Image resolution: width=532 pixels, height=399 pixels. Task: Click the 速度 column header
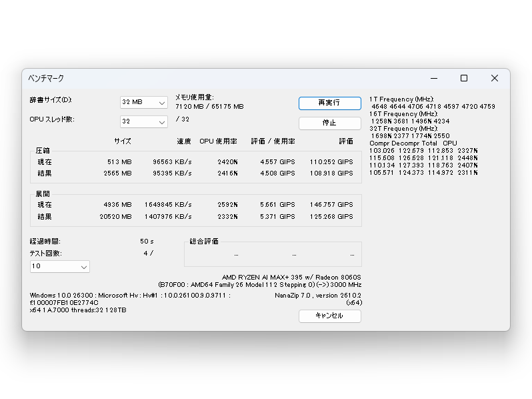[x=184, y=141]
